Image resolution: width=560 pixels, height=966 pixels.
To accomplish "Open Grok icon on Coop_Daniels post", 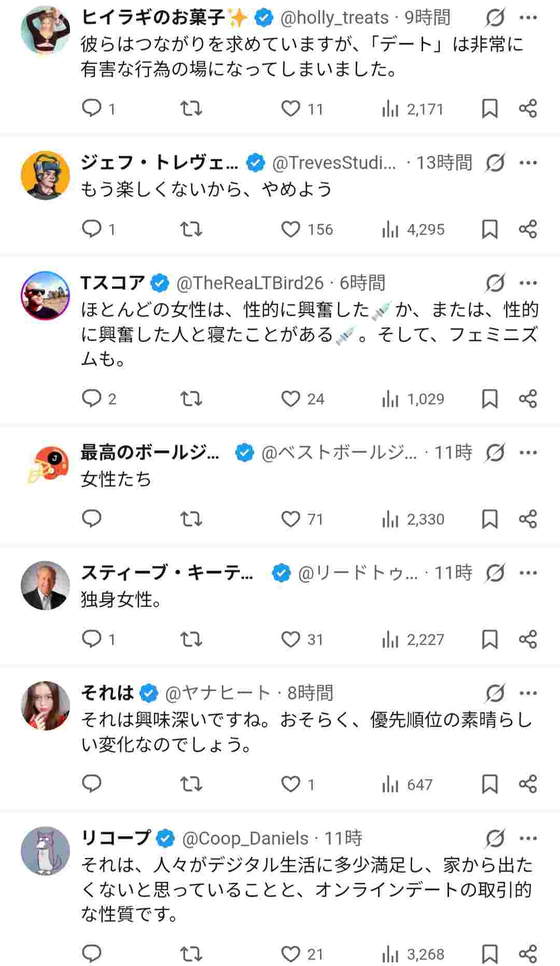I will tap(495, 838).
